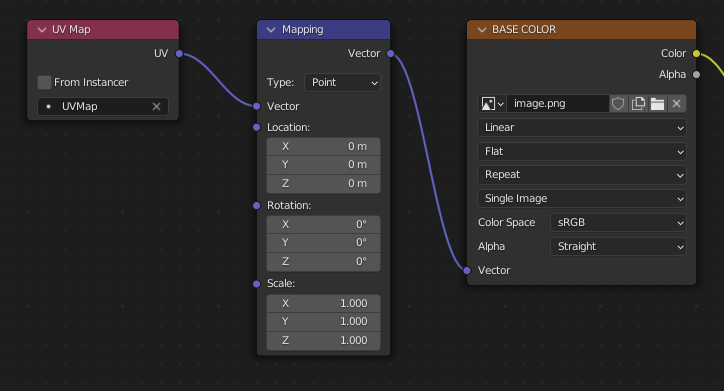The width and height of the screenshot is (724, 391).
Task: Enable the From Instancer checkbox
Action: pos(44,83)
